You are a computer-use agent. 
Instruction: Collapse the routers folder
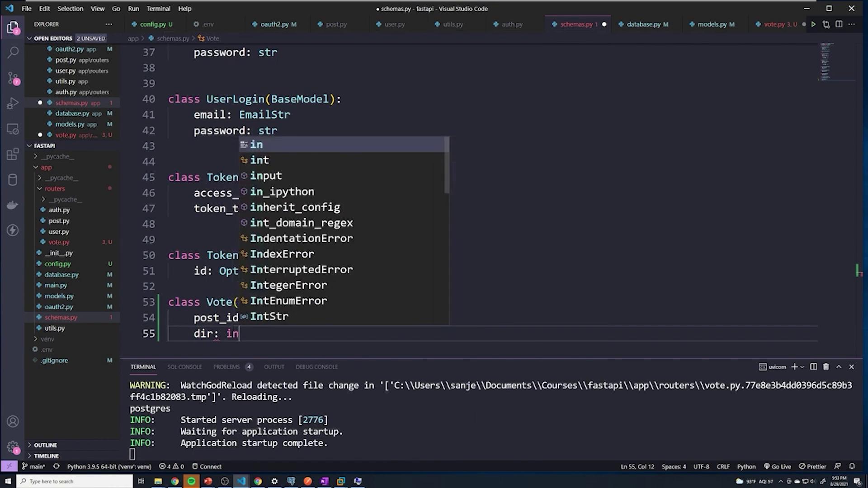click(x=54, y=188)
